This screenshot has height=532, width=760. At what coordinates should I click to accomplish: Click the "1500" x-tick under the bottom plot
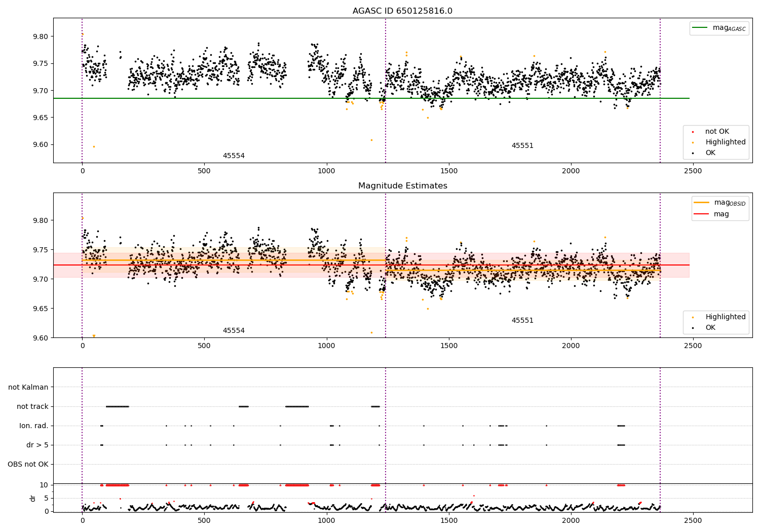pyautogui.click(x=449, y=520)
